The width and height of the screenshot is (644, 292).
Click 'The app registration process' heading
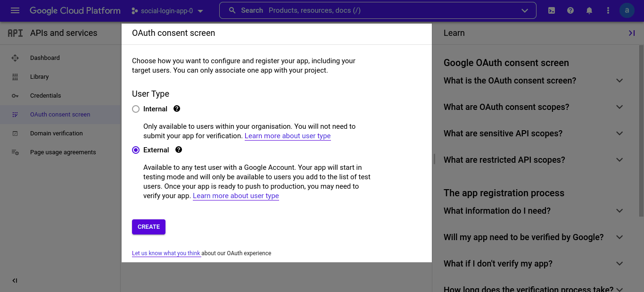coord(504,193)
